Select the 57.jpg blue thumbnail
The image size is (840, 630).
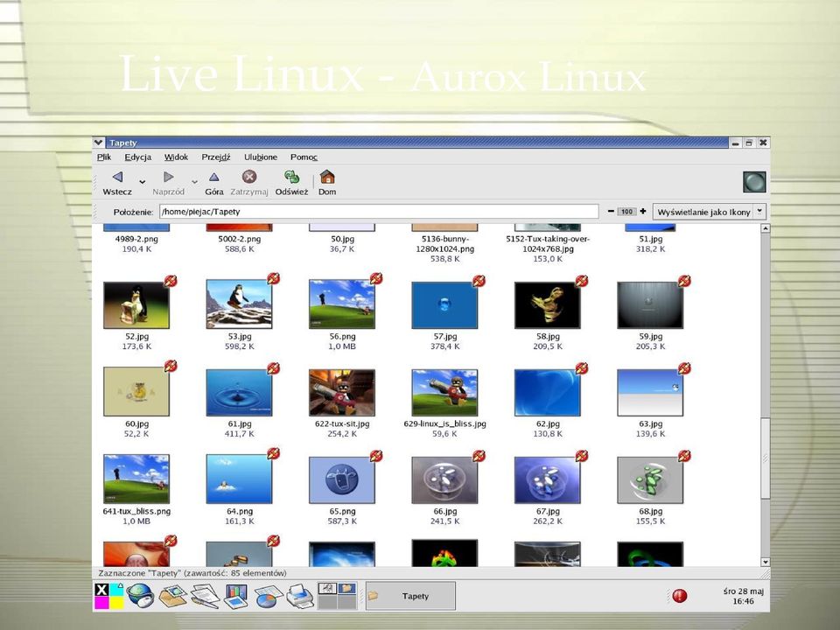[x=444, y=305]
